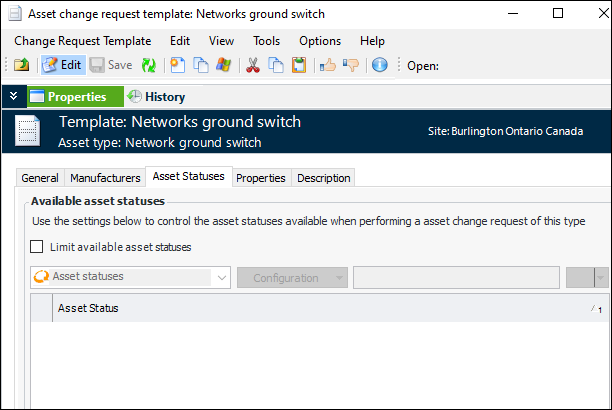
Task: Open the Asset statuses dropdown
Action: pos(131,277)
